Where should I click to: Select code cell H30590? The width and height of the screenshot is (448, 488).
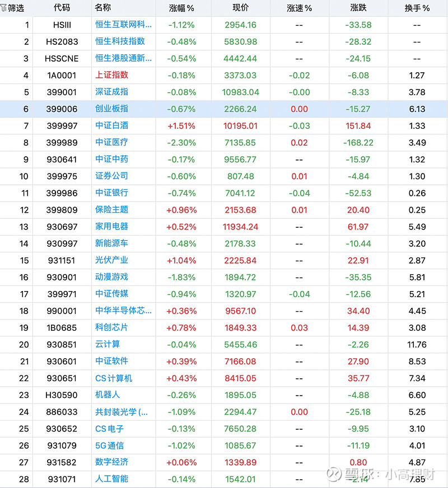coord(62,395)
